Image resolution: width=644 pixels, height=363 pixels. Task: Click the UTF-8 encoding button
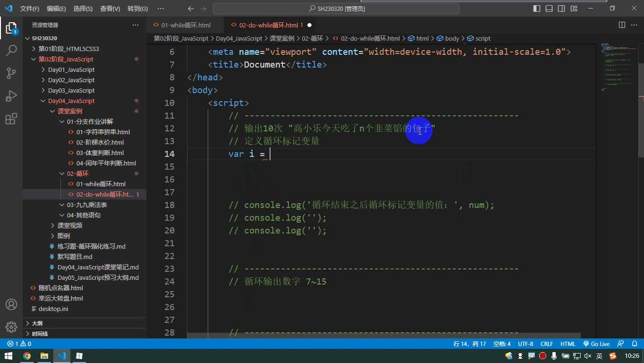(x=525, y=344)
